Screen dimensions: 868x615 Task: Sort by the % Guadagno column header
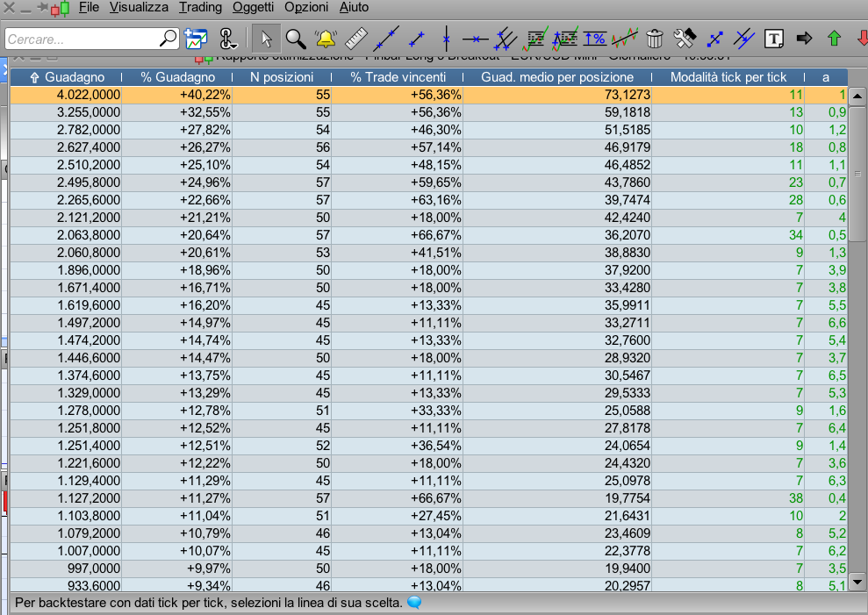[177, 77]
